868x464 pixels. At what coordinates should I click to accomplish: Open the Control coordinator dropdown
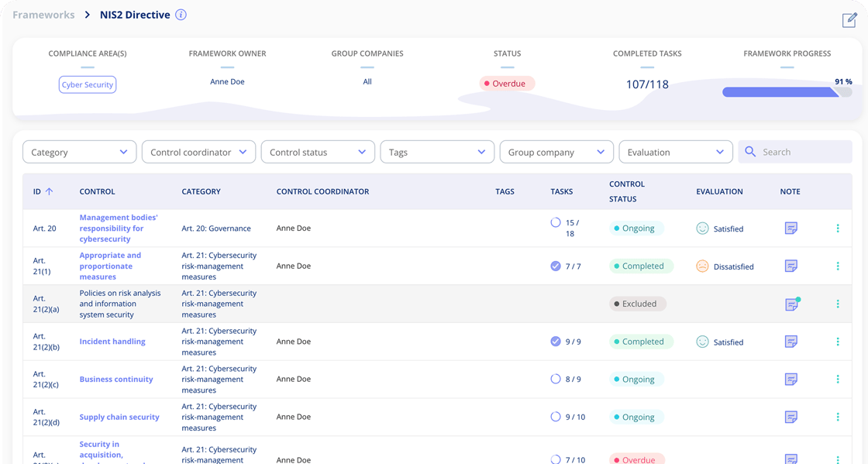pos(198,152)
